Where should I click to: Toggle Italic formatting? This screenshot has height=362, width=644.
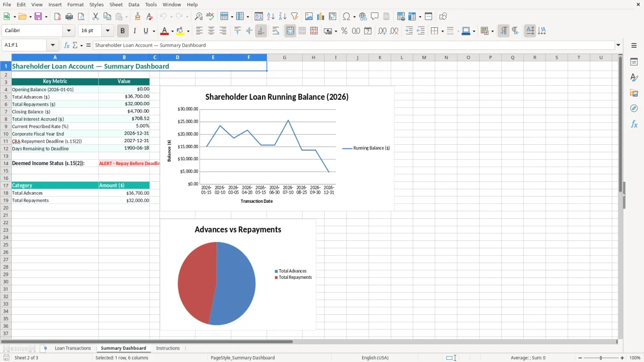(135, 31)
